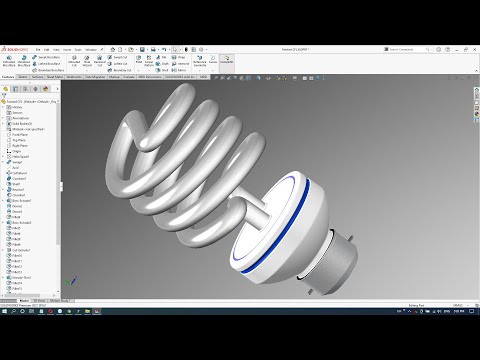Image resolution: width=480 pixels, height=360 pixels.
Task: Switch to the DisplayManager tab icon
Action: [46, 89]
